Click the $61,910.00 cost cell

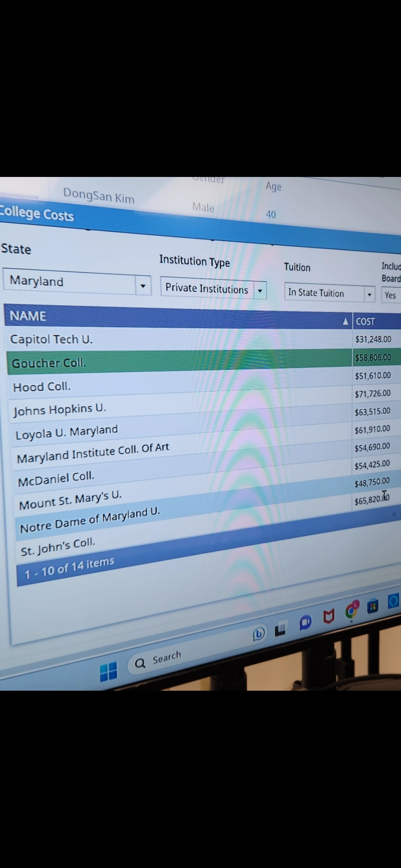372,430
